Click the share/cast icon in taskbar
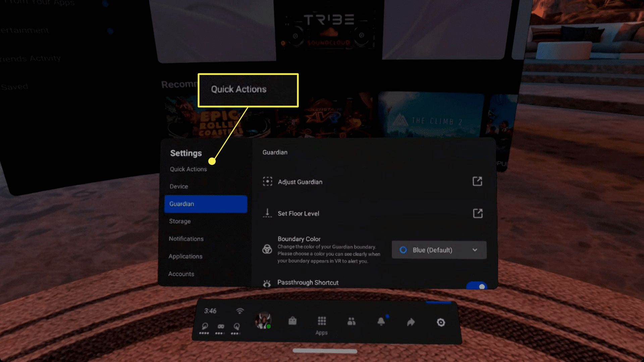The image size is (644, 362). pos(411,322)
